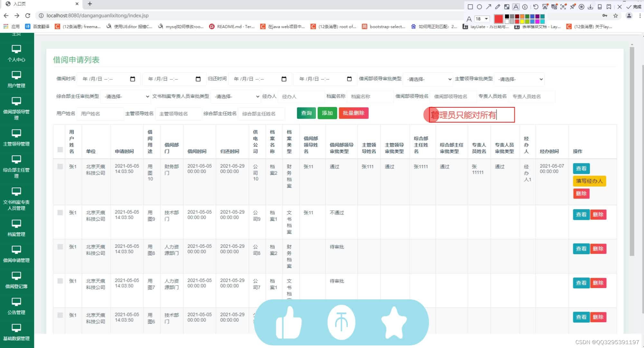Click the red 批量删除 button
Screen dimensions: 644x348
tap(354, 113)
